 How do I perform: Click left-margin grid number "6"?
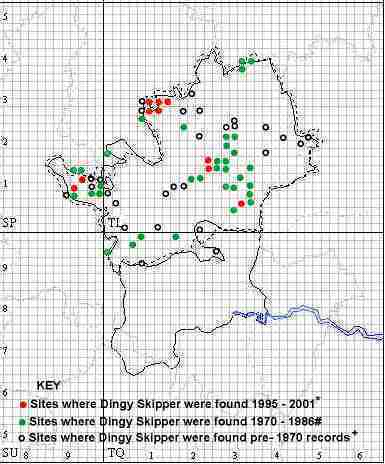5,392
